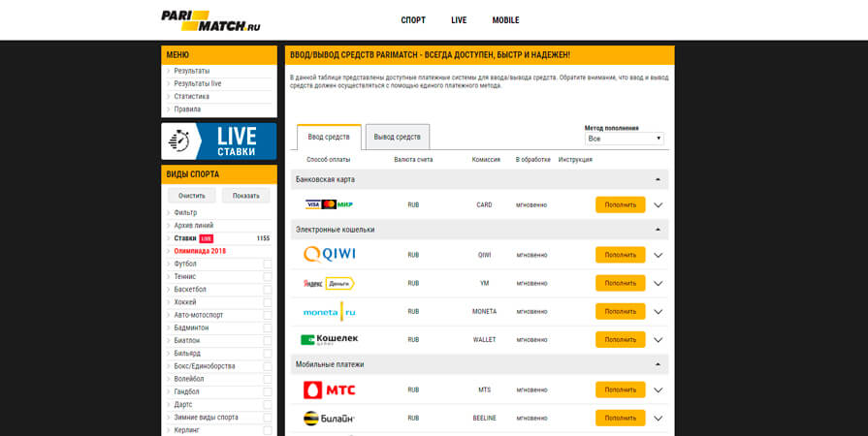868x436 pixels.
Task: Click the Кошелек wallet logo
Action: click(x=330, y=339)
